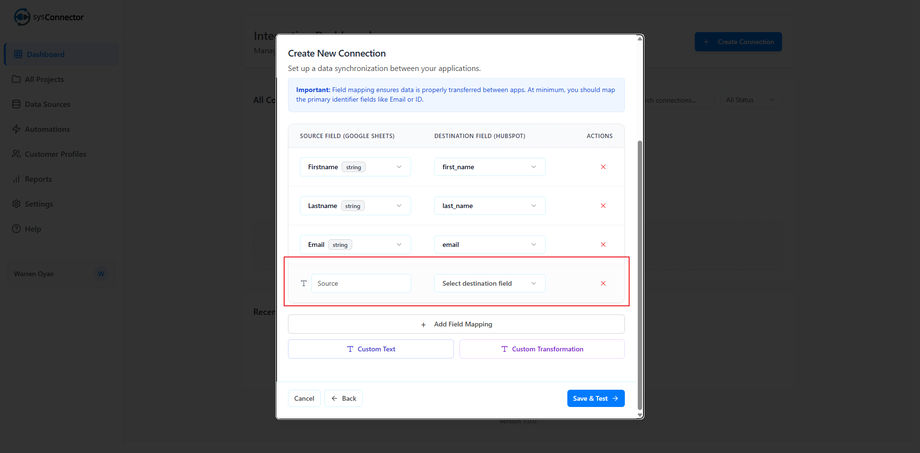Screen dimensions: 920x453
Task: Click the Automations sidebar icon
Action: coord(16,129)
